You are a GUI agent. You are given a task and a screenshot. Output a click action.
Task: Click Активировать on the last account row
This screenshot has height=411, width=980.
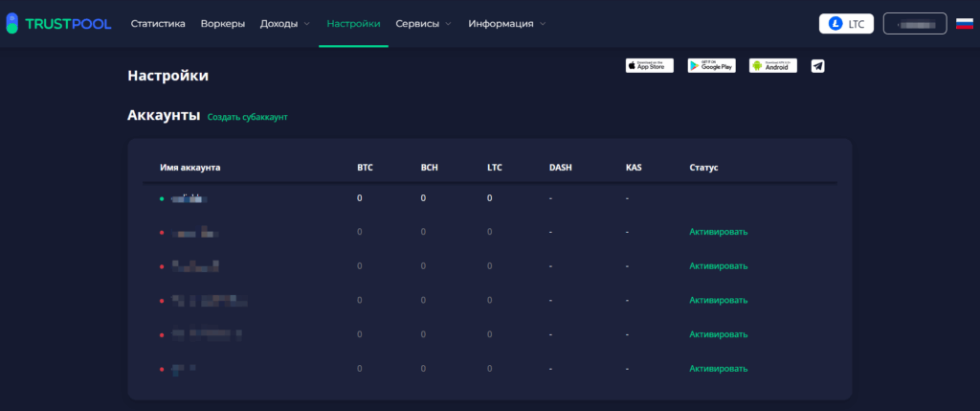(718, 368)
